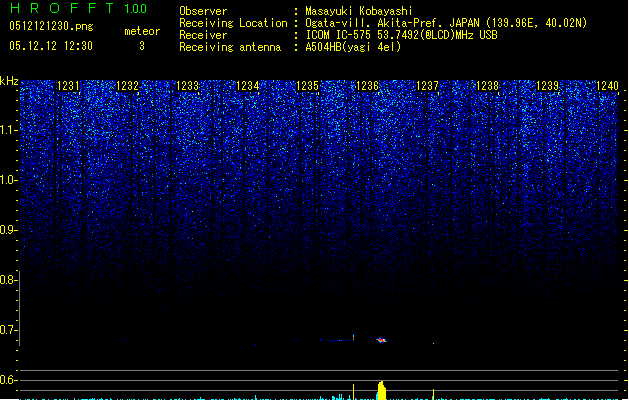Click the 0.8 frequency axis label
This screenshot has width=629, height=400.
(x=8, y=280)
